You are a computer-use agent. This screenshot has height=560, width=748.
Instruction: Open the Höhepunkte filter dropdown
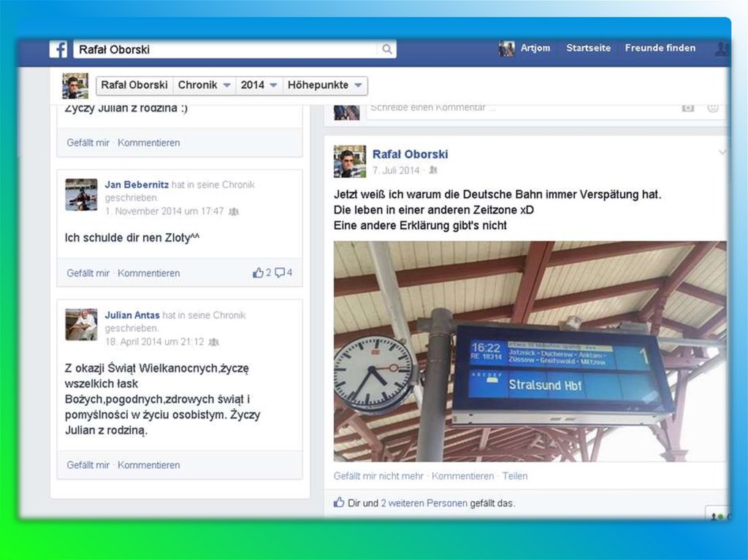point(325,85)
